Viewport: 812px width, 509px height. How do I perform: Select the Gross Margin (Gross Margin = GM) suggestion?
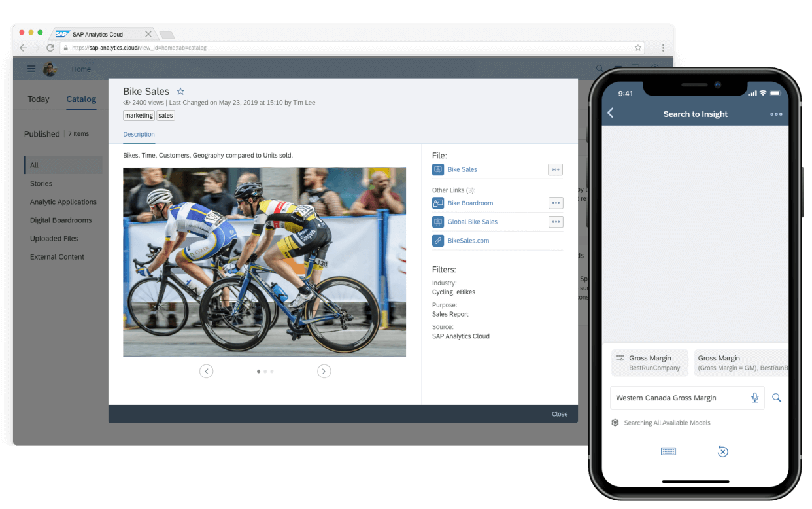[x=741, y=362]
